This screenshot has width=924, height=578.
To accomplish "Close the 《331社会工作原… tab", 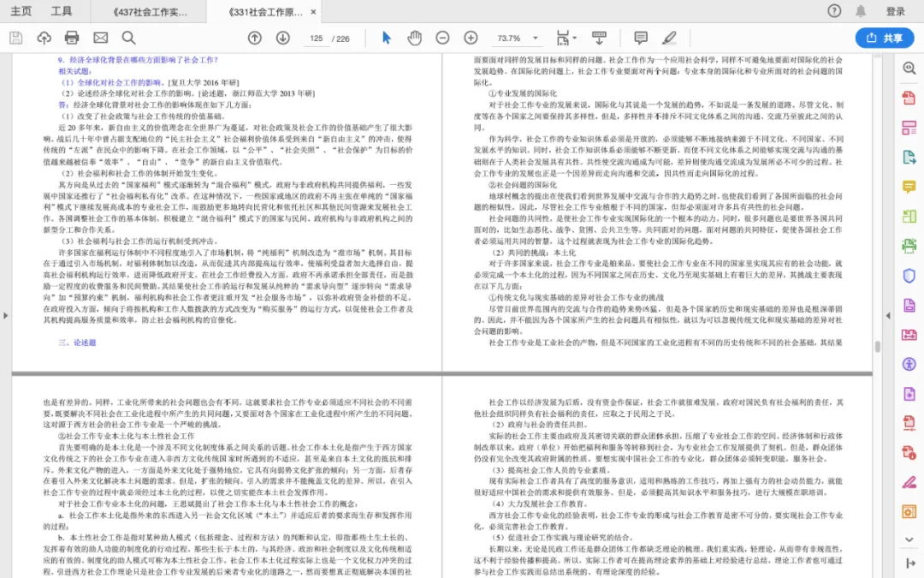I will click(x=313, y=12).
